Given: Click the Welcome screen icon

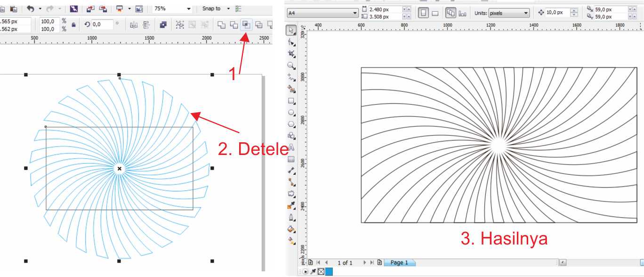Looking at the screenshot, I should coord(139,9).
